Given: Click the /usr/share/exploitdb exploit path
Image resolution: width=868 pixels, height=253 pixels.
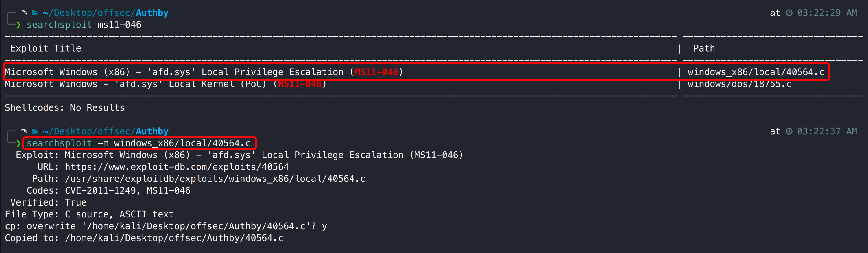Looking at the screenshot, I should [215, 179].
